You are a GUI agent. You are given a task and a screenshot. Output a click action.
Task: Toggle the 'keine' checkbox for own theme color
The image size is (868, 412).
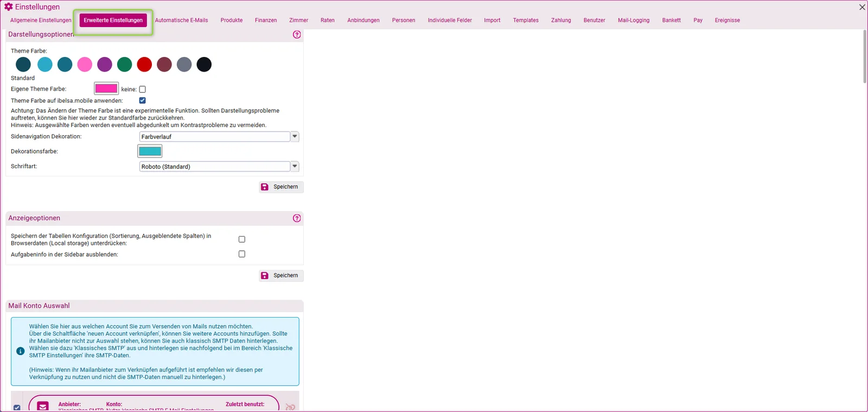coord(143,89)
